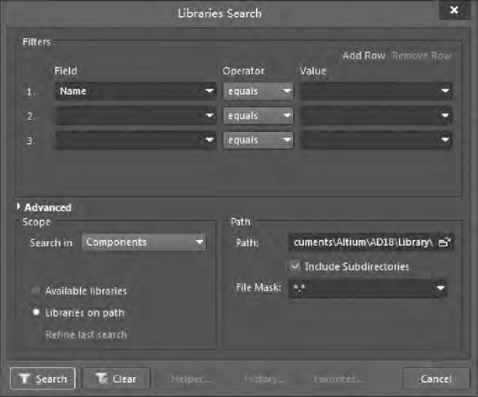Open the equals Operator dropdown in row 3
The image size is (478, 397).
(x=258, y=140)
